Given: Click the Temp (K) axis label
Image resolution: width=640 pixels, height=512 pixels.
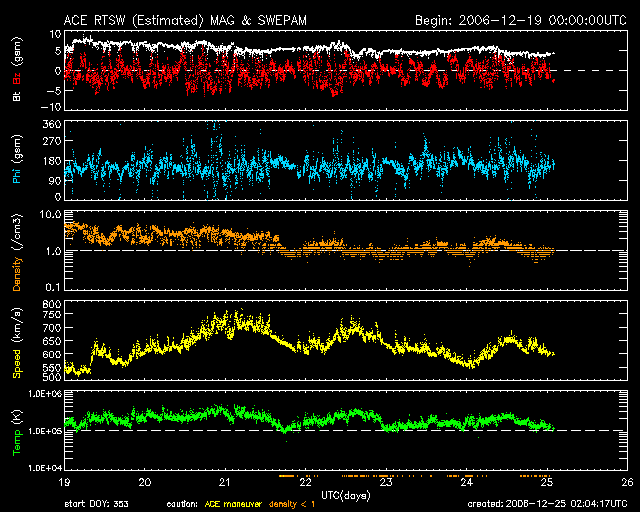Looking at the screenshot, I should click(16, 432).
